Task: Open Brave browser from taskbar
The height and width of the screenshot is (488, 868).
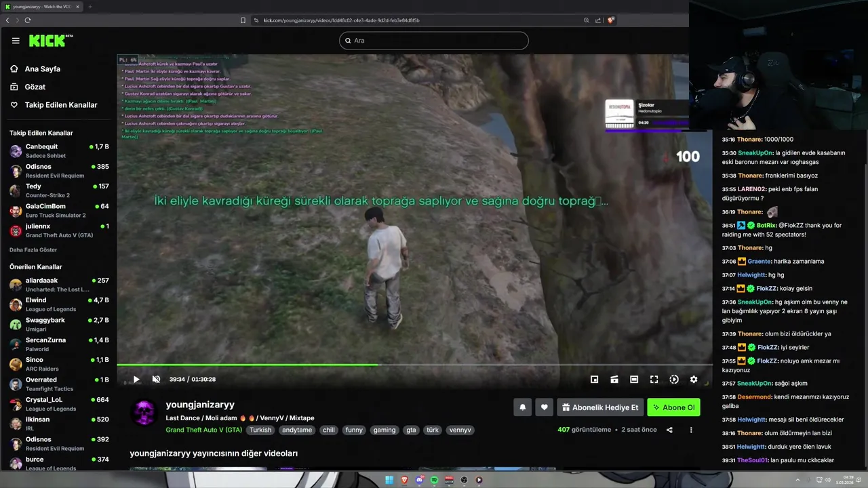Action: [405, 480]
